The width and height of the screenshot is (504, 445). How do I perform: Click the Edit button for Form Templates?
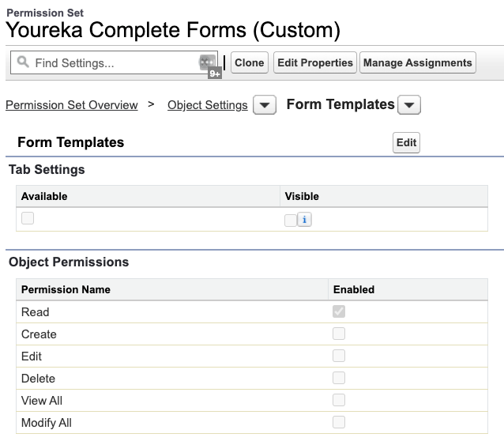pyautogui.click(x=406, y=142)
